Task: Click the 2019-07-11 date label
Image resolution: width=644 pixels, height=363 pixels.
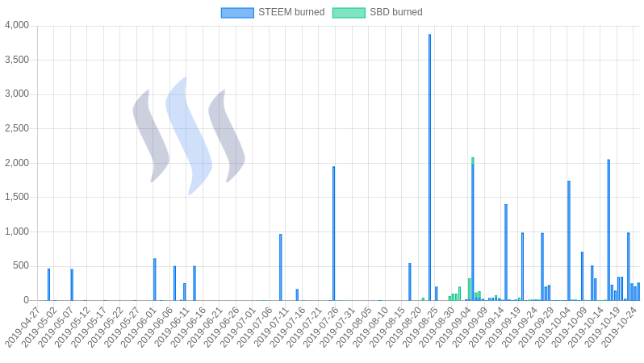Action: (x=270, y=328)
